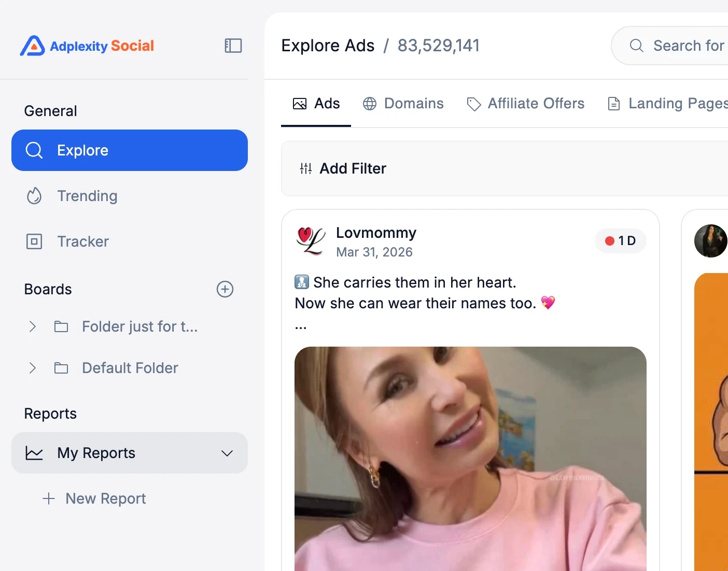Screen dimensions: 728x571
Task: Click the 'Folder just for t...' folder icon
Action: coord(61,326)
